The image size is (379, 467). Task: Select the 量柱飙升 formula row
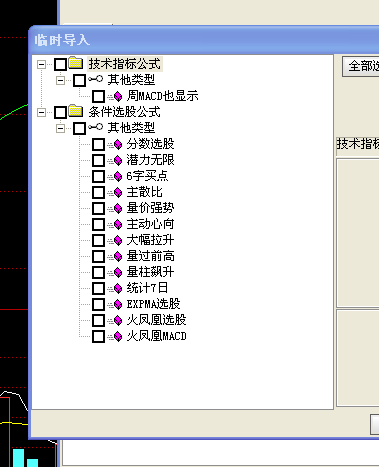point(150,272)
